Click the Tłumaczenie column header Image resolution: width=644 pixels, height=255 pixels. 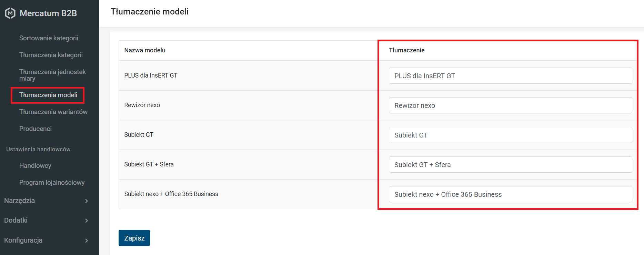pyautogui.click(x=407, y=50)
